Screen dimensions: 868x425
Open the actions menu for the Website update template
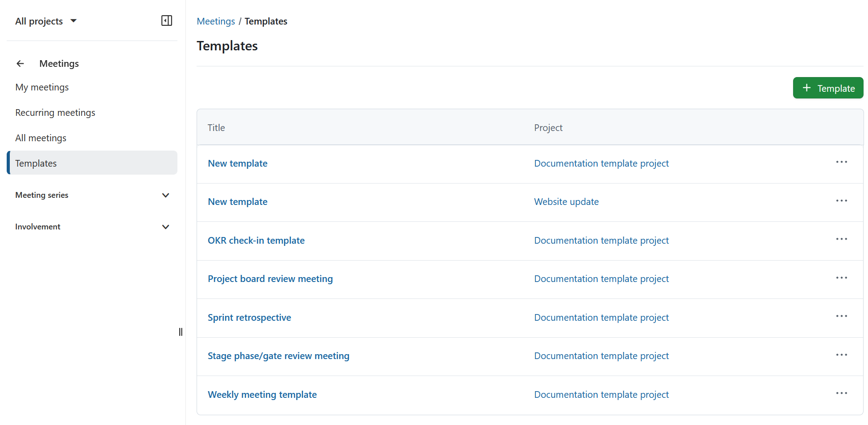coord(842,200)
